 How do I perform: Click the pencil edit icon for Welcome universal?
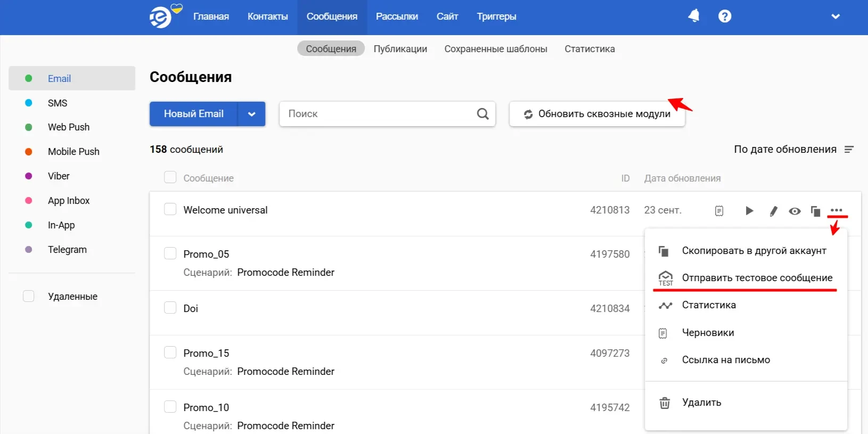coord(773,211)
